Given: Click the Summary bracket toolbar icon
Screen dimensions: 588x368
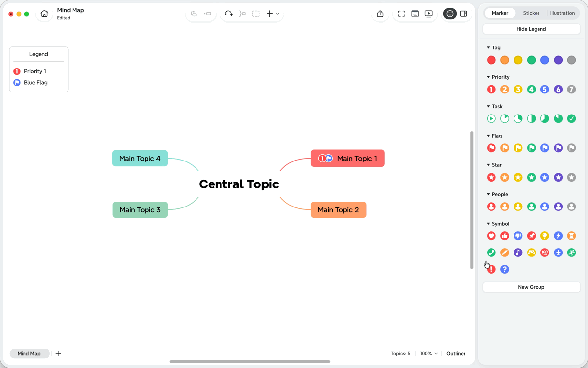Looking at the screenshot, I should [x=243, y=14].
